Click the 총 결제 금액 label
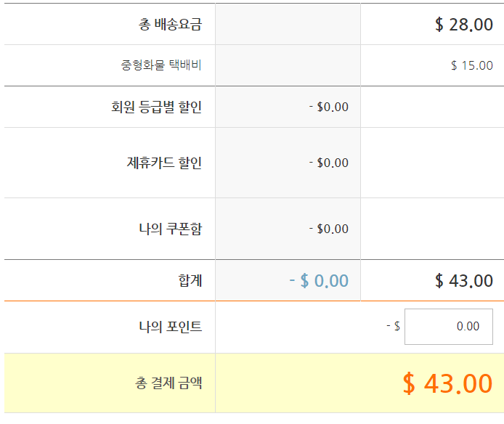 click(x=168, y=383)
